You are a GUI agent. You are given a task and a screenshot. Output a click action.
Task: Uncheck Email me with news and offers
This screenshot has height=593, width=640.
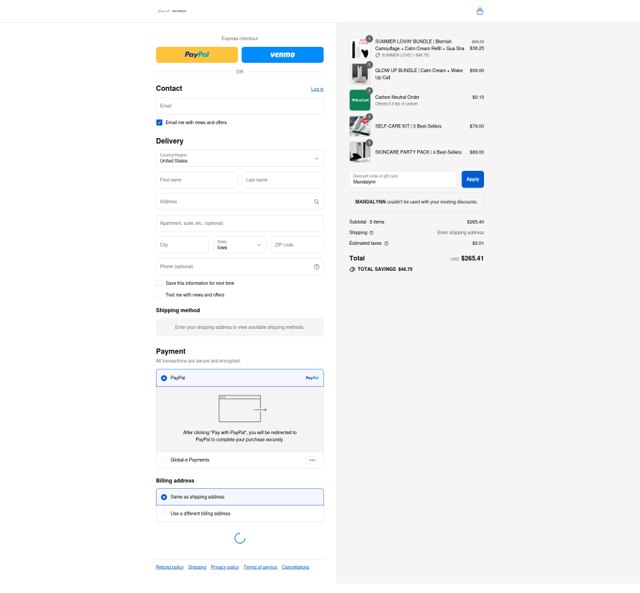[x=159, y=122]
